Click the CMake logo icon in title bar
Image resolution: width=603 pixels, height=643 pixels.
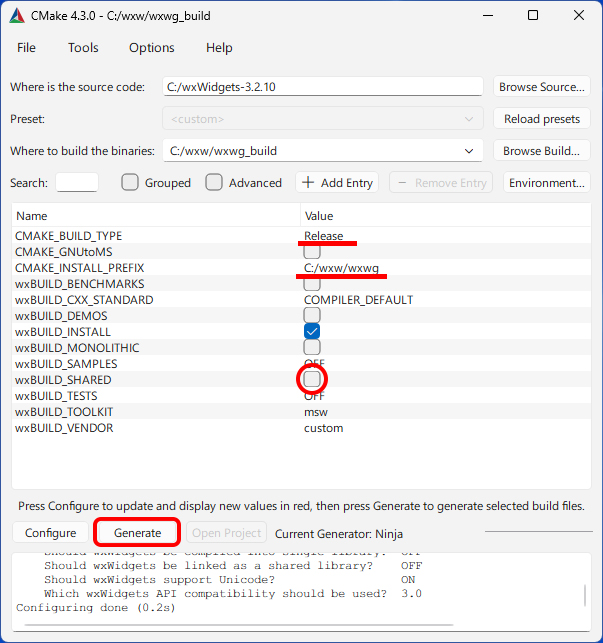pyautogui.click(x=17, y=16)
